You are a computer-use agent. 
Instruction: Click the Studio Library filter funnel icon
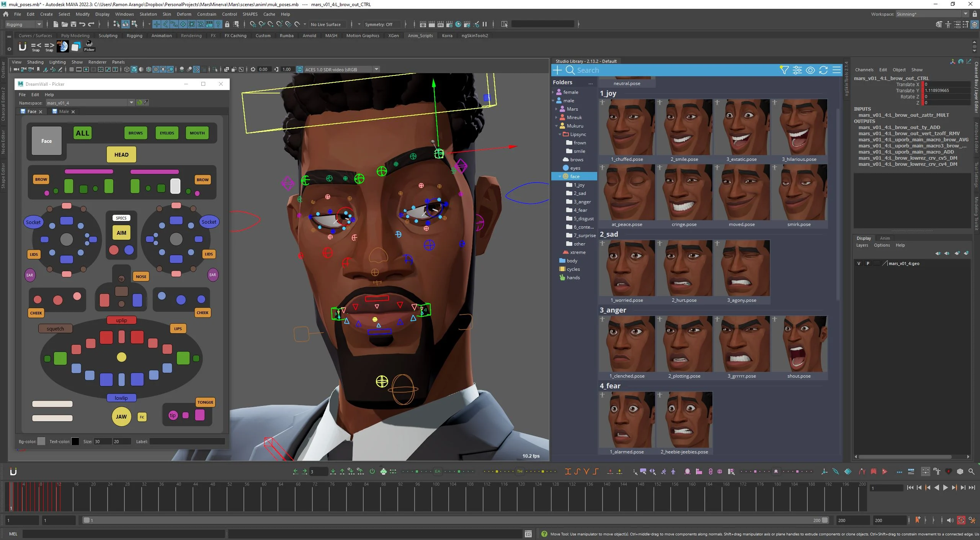(784, 70)
